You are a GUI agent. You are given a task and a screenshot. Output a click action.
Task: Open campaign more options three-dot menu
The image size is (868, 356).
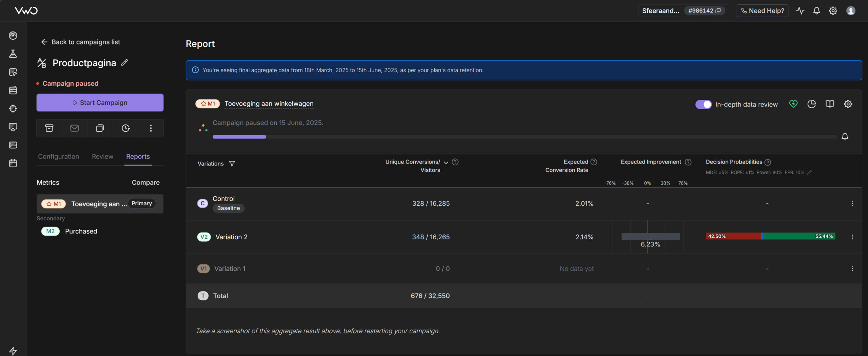click(x=151, y=128)
